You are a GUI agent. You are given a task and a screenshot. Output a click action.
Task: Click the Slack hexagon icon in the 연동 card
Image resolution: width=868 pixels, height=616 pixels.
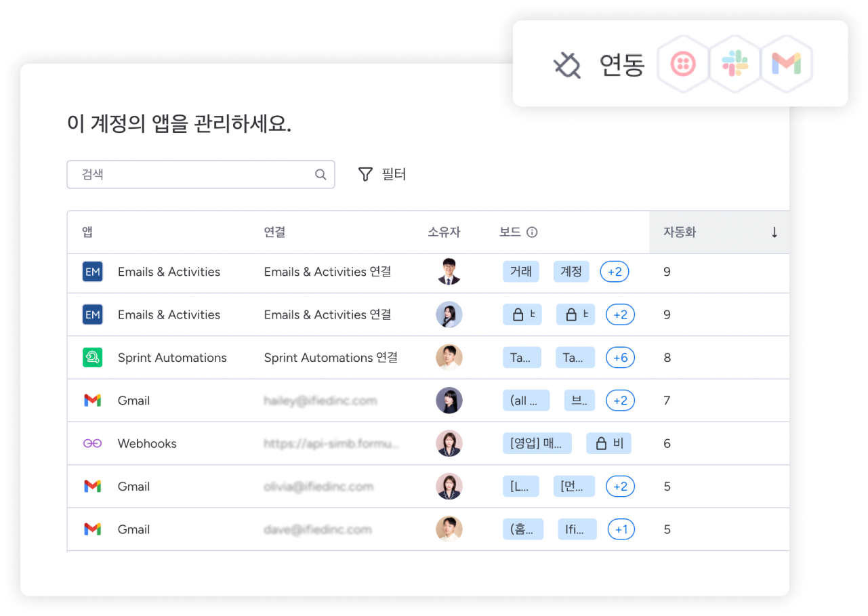coord(735,64)
